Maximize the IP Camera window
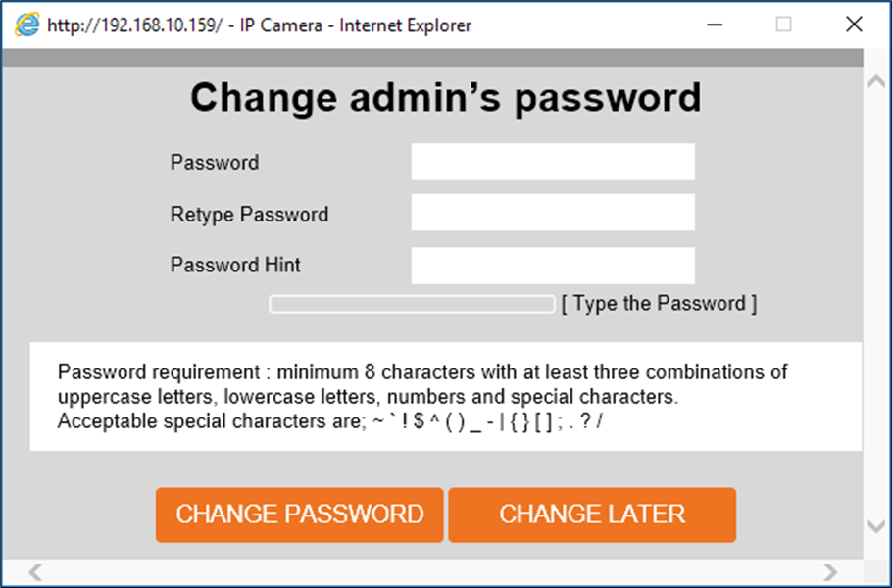This screenshot has height=588, width=892. click(783, 25)
